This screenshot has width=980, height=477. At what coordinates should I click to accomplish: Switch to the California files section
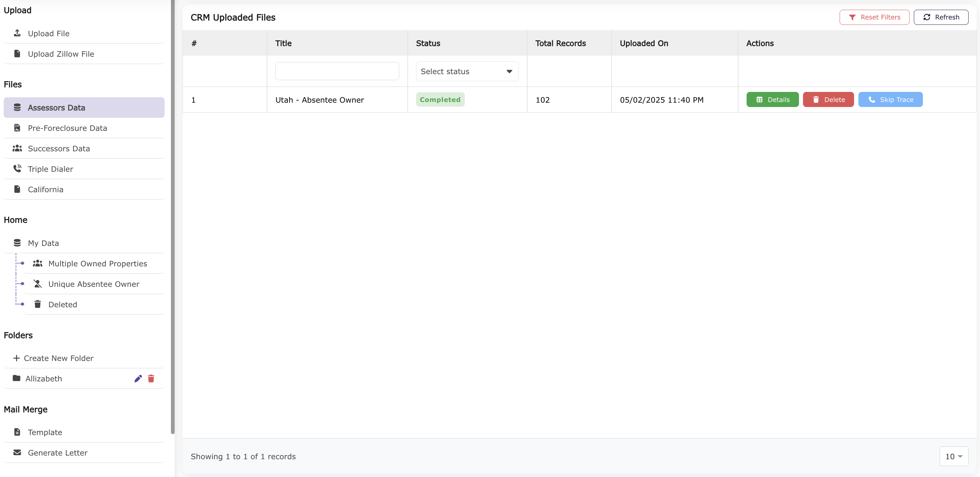(x=45, y=189)
